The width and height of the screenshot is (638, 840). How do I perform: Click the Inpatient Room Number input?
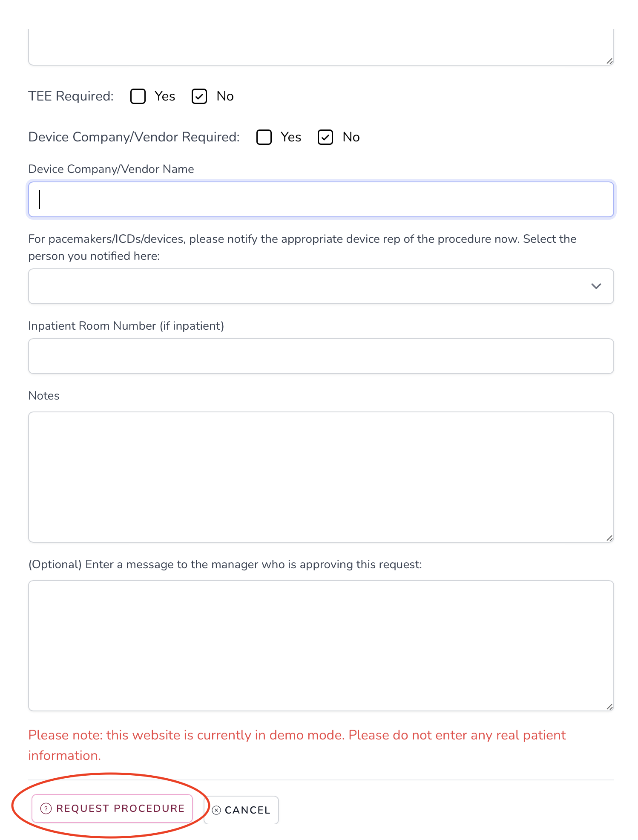click(321, 356)
